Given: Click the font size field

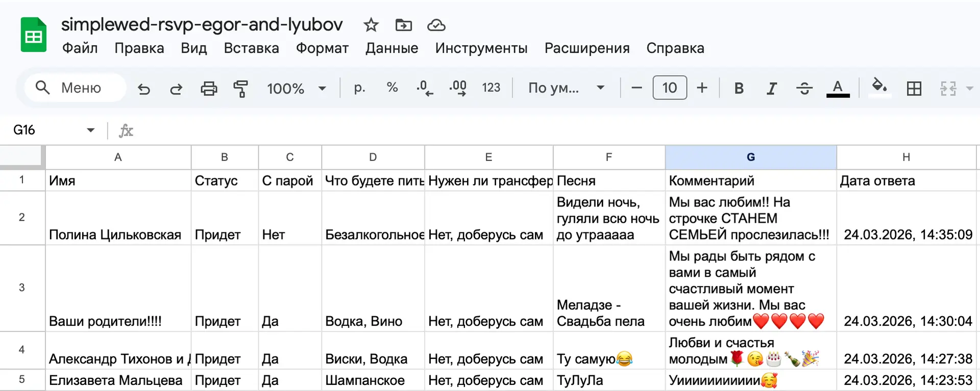Looking at the screenshot, I should tap(670, 88).
